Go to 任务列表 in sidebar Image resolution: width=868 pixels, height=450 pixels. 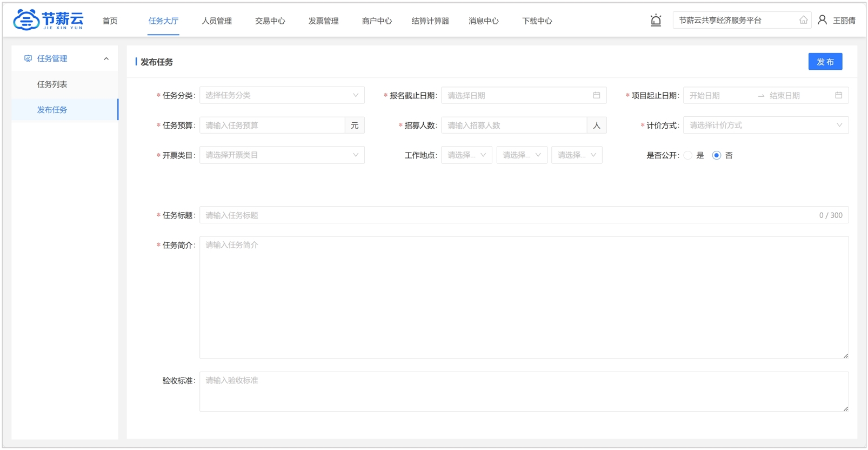click(52, 84)
